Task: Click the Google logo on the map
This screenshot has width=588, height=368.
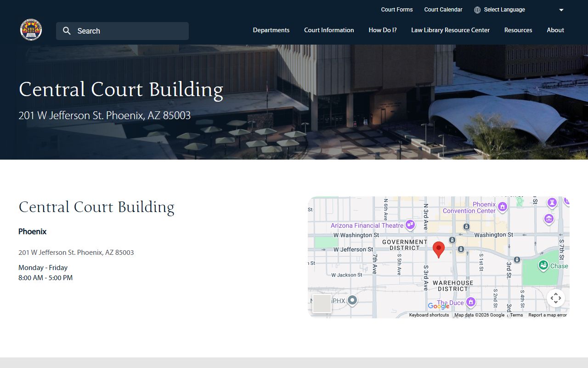Action: pos(439,306)
